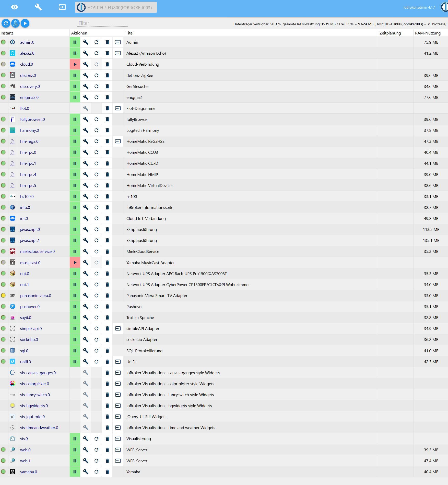
Task: Open configuration wrench for panasonic-viera.0
Action: point(86,295)
